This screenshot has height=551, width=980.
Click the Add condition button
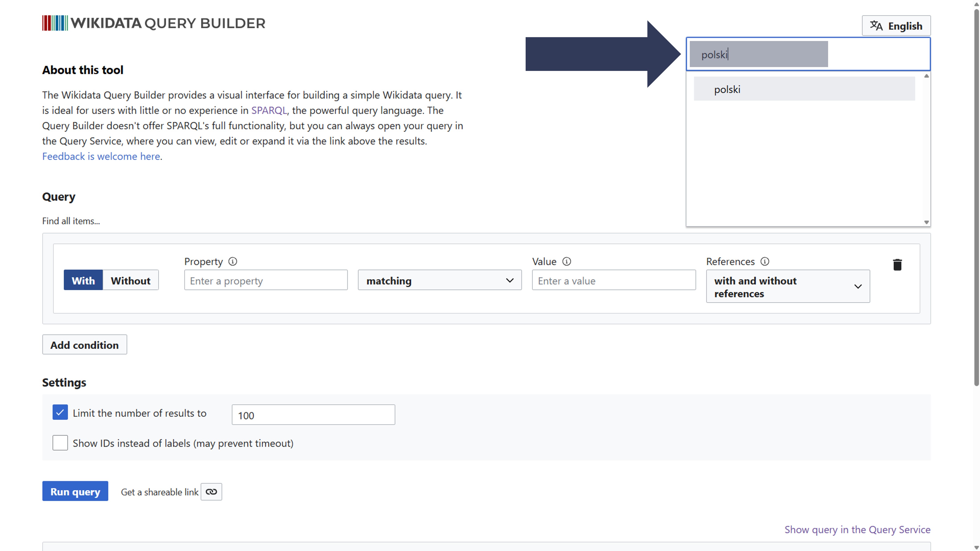(x=84, y=345)
